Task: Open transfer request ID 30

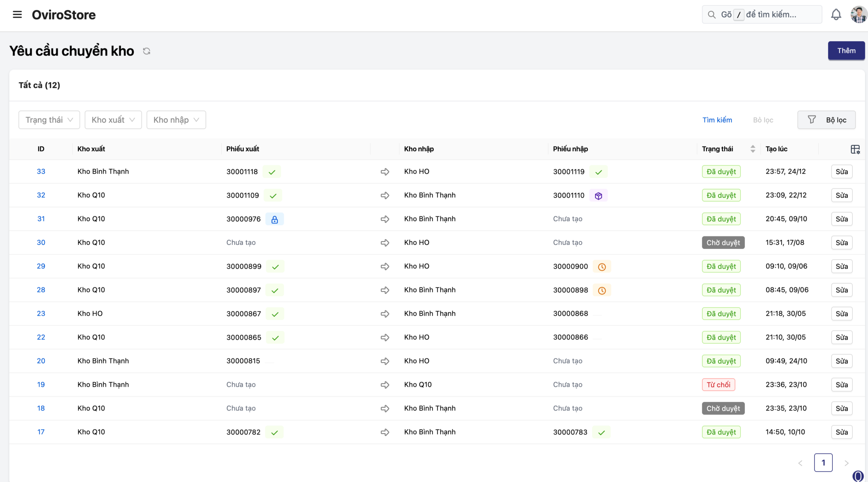Action: coord(41,243)
